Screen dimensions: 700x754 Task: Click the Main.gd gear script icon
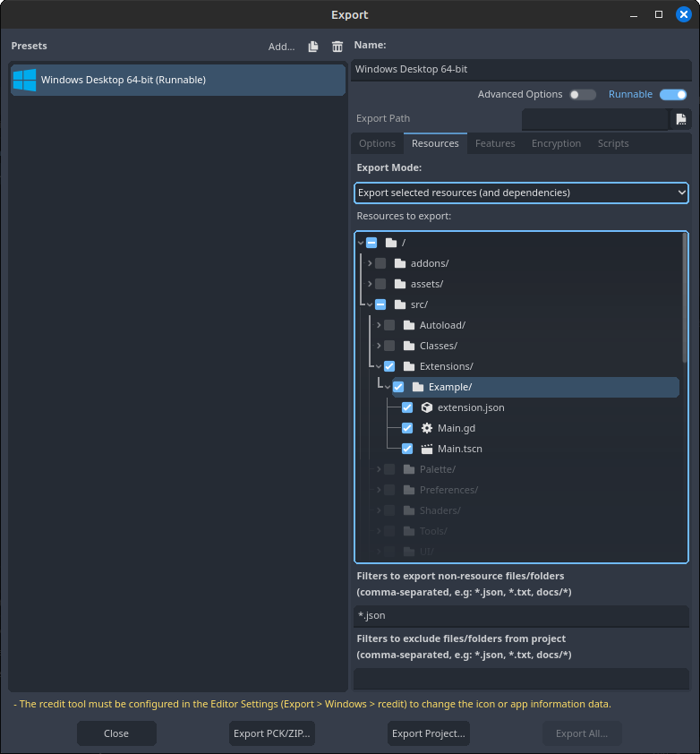click(427, 428)
